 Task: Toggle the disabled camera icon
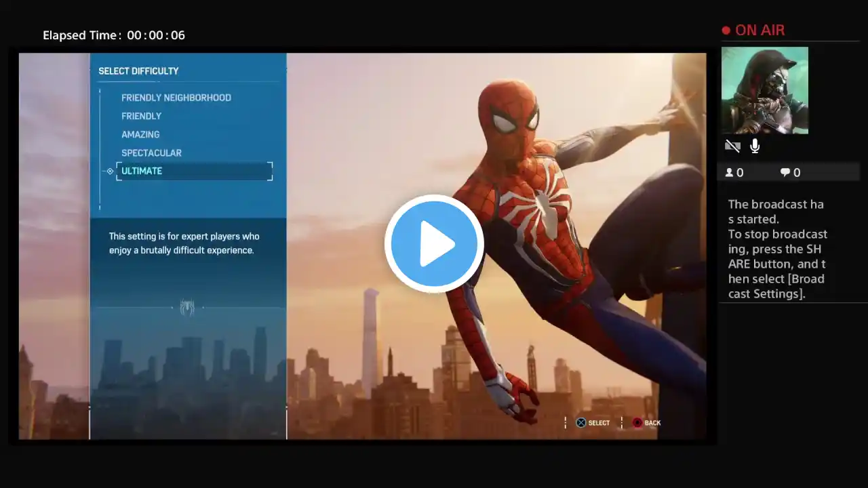coord(732,146)
